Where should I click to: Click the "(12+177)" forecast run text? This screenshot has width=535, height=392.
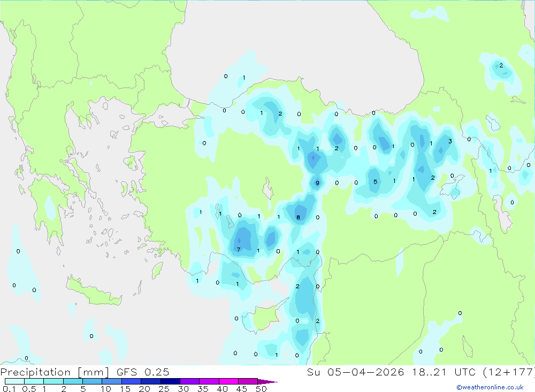(509, 372)
